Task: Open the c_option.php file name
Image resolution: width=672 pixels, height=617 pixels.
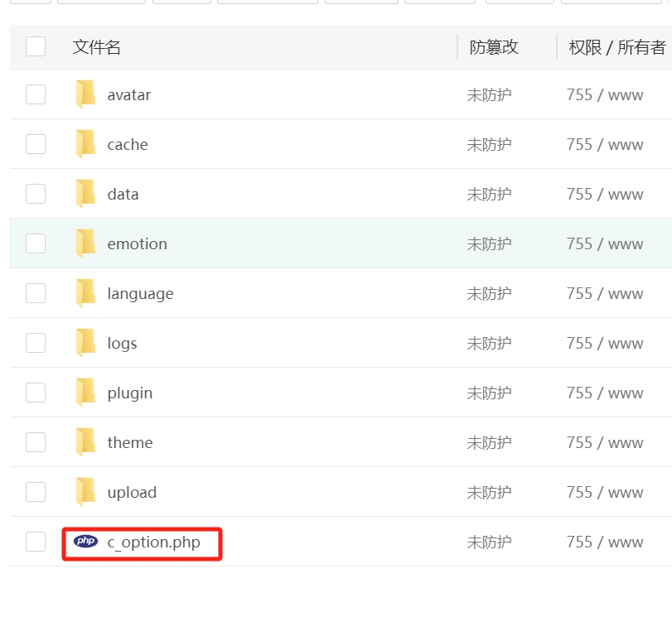Action: [x=153, y=542]
